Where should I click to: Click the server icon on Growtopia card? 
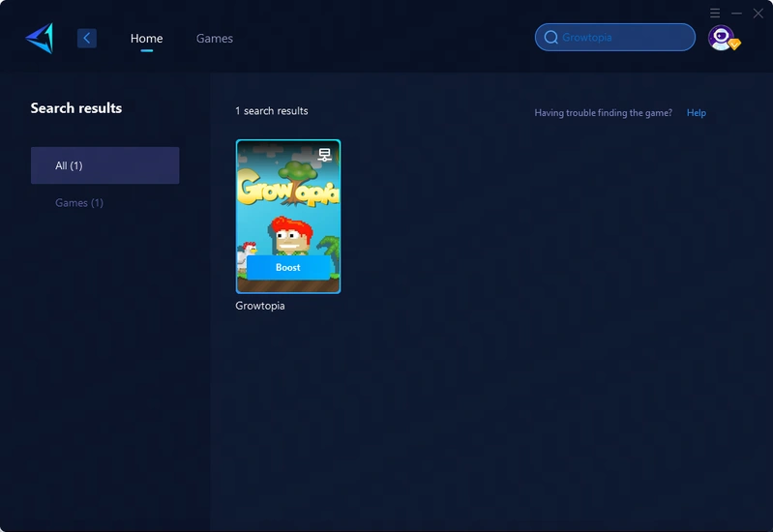coord(325,155)
